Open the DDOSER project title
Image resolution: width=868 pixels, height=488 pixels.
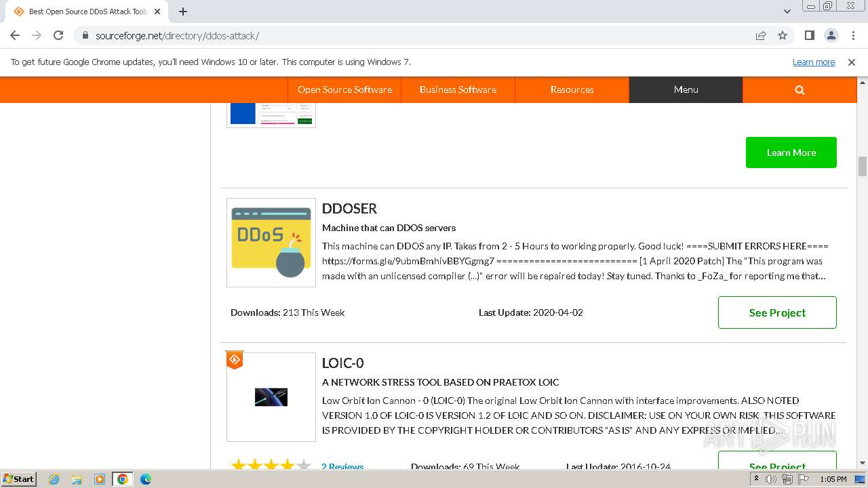pos(349,209)
